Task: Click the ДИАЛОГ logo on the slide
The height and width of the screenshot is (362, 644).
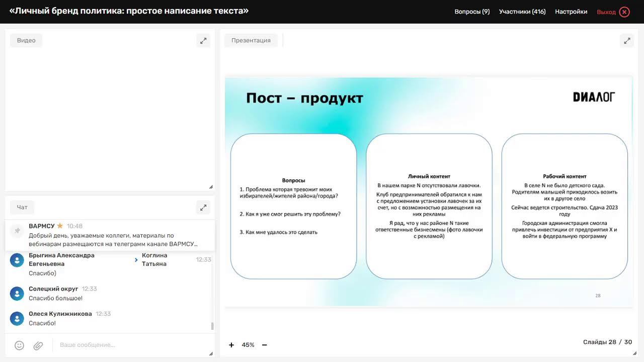Action: click(x=594, y=97)
